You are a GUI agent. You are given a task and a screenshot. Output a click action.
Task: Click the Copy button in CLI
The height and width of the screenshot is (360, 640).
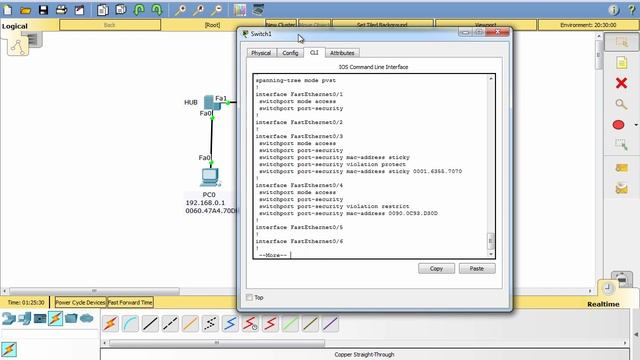tap(436, 269)
